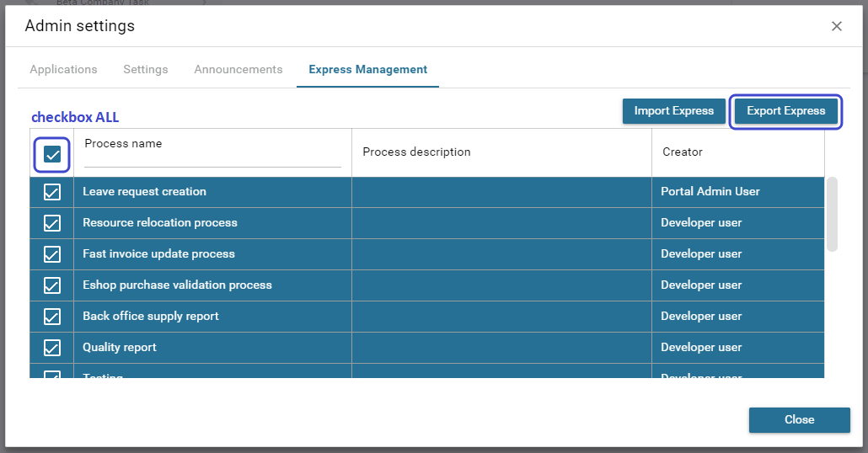Uncheck the Quality report checkbox
This screenshot has height=453, width=868.
pos(52,348)
